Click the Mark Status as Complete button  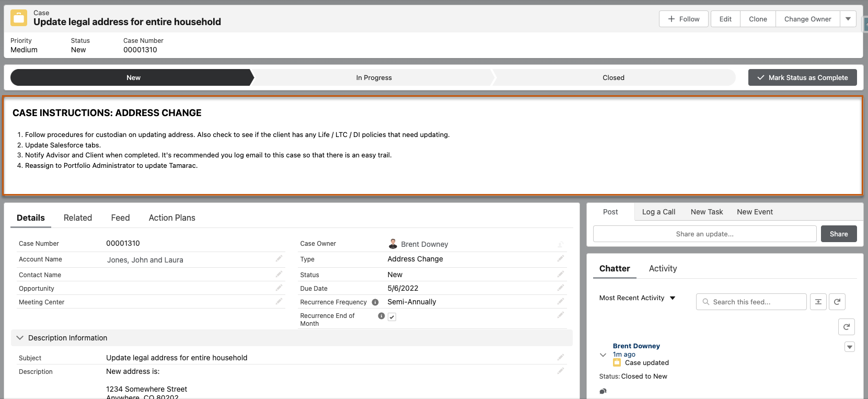point(802,77)
